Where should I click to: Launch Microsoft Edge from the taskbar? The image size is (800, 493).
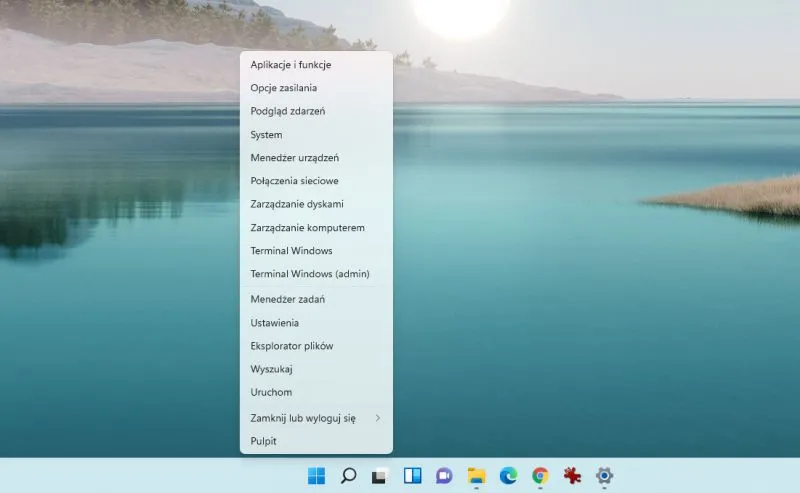[508, 476]
